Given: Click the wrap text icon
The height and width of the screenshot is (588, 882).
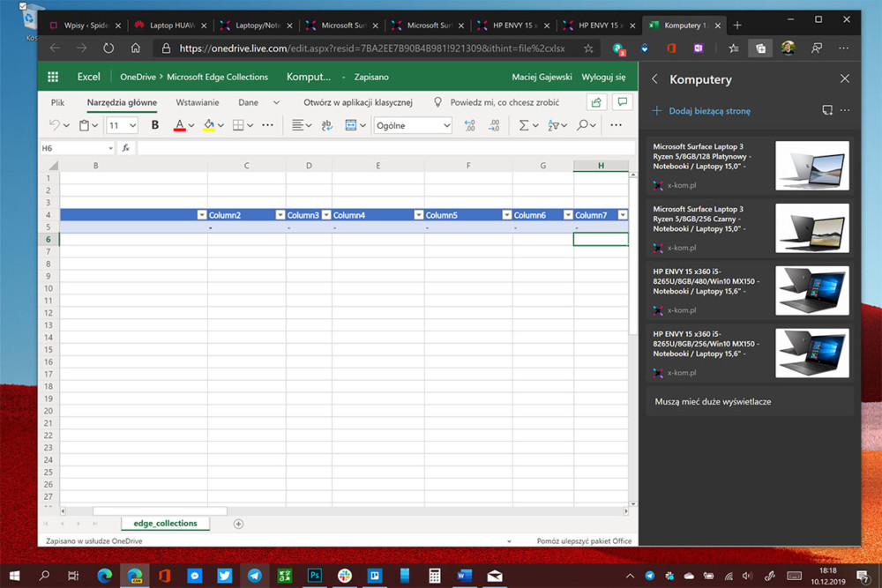Looking at the screenshot, I should (326, 125).
